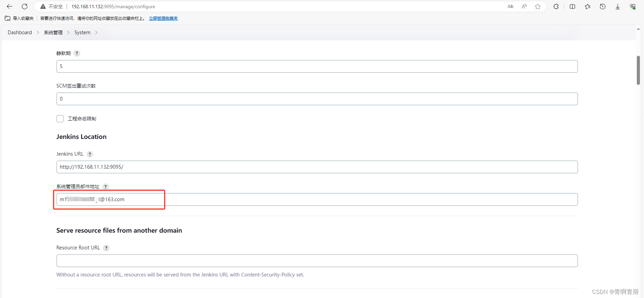Click the 工程命名限制 label text
Image resolution: width=644 pixels, height=298 pixels.
click(x=82, y=119)
